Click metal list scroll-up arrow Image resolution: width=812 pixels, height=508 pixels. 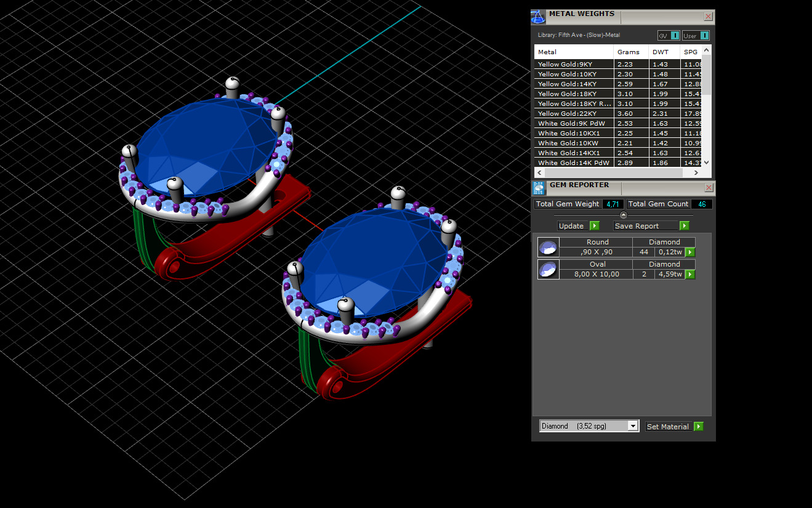[706, 50]
